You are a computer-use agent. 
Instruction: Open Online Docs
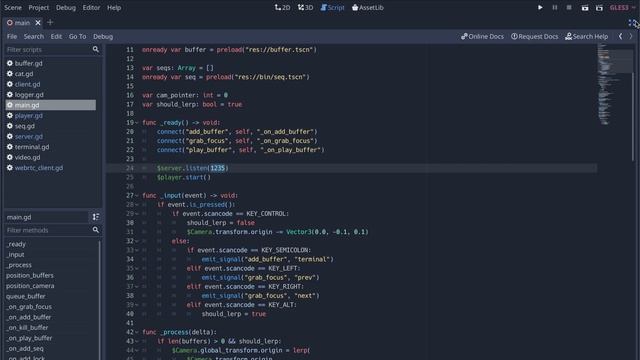point(482,36)
